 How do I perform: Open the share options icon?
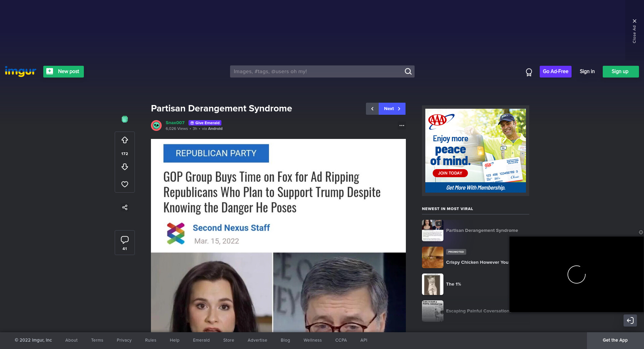125,207
